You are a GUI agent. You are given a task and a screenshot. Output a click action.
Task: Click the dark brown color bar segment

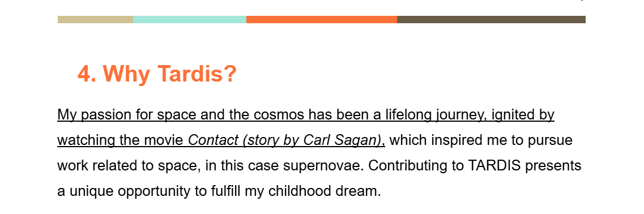pyautogui.click(x=491, y=20)
